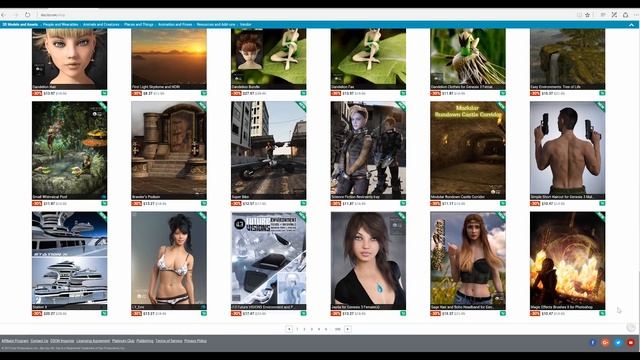Add Dandelion Clothes for Genesis 3 to cart
Image resolution: width=640 pixels, height=360 pixels.
tap(502, 93)
